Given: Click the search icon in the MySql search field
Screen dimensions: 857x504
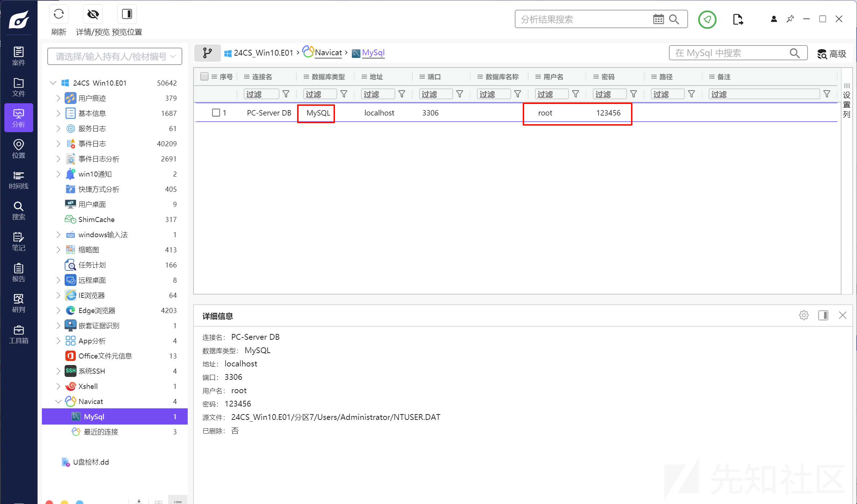Looking at the screenshot, I should (795, 53).
